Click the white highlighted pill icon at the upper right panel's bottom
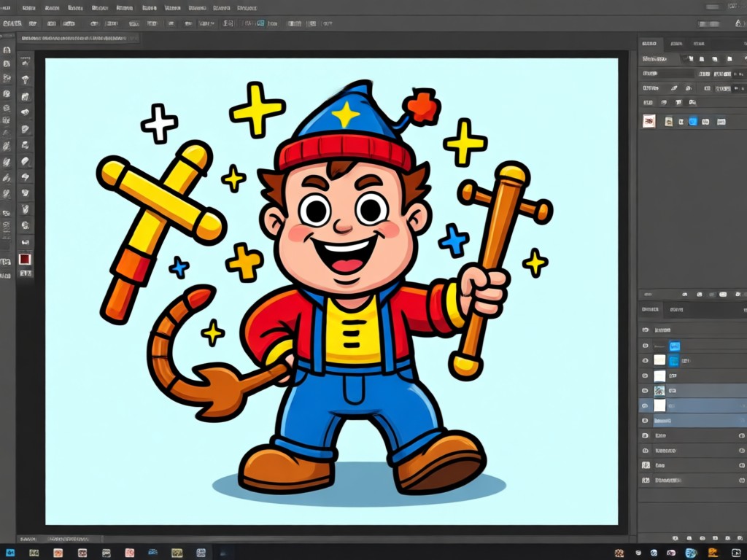Screen dimensions: 747x560 tap(723, 295)
